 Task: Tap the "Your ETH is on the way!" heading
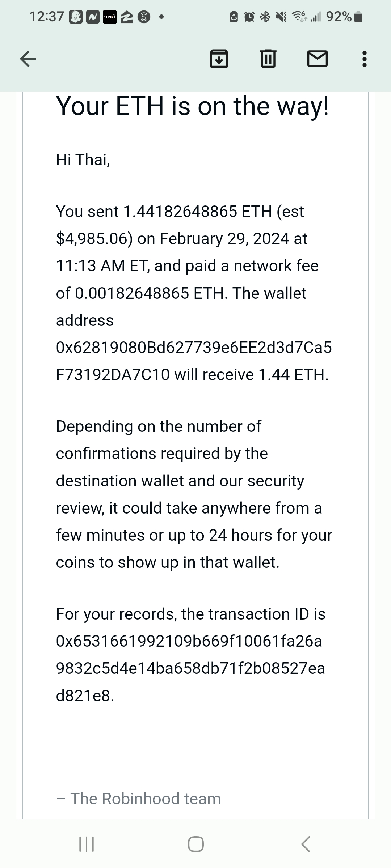[x=193, y=106]
